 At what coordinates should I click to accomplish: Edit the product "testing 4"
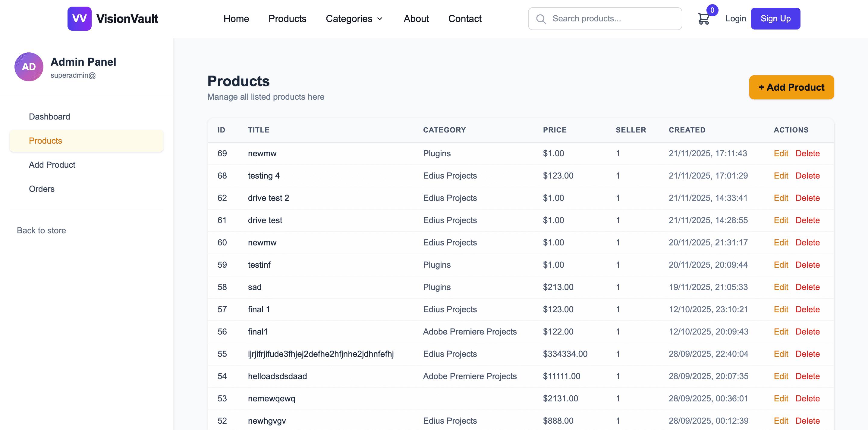781,176
